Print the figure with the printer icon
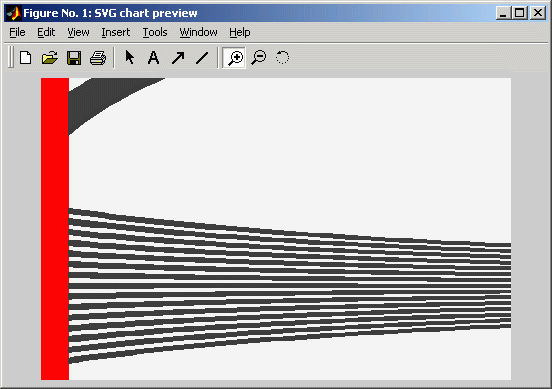The height and width of the screenshot is (389, 552). pos(98,58)
